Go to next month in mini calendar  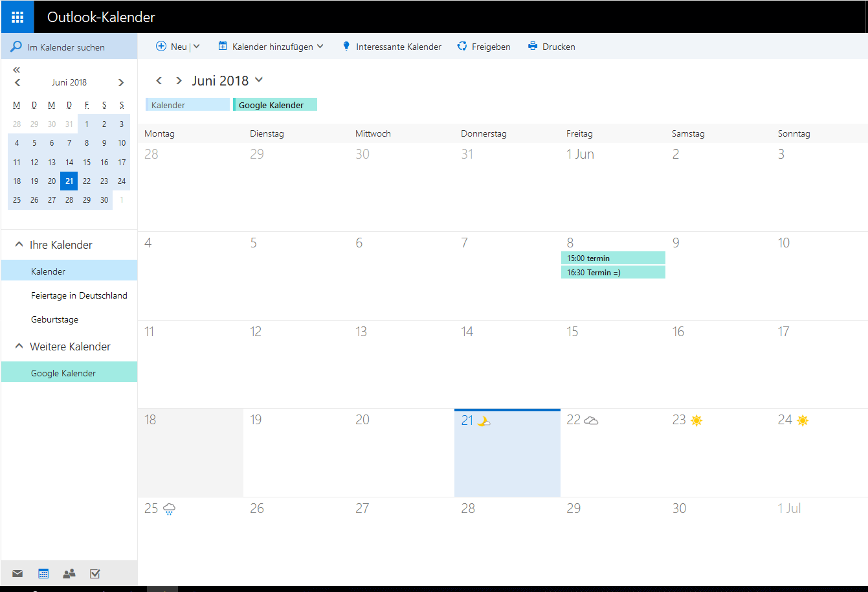pos(121,82)
